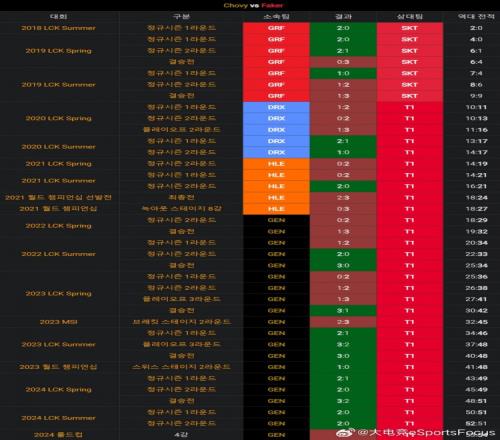Viewport: 500px width, 440px height.
Task: Select the '2024 LCK Spring' tournament cell
Action: tap(59, 390)
